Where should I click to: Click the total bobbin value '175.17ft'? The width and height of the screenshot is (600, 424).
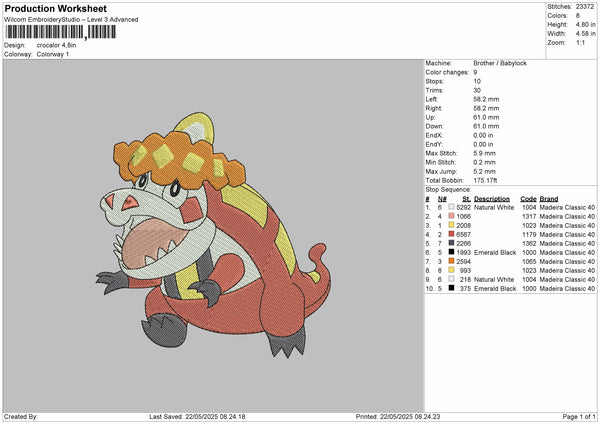point(485,180)
